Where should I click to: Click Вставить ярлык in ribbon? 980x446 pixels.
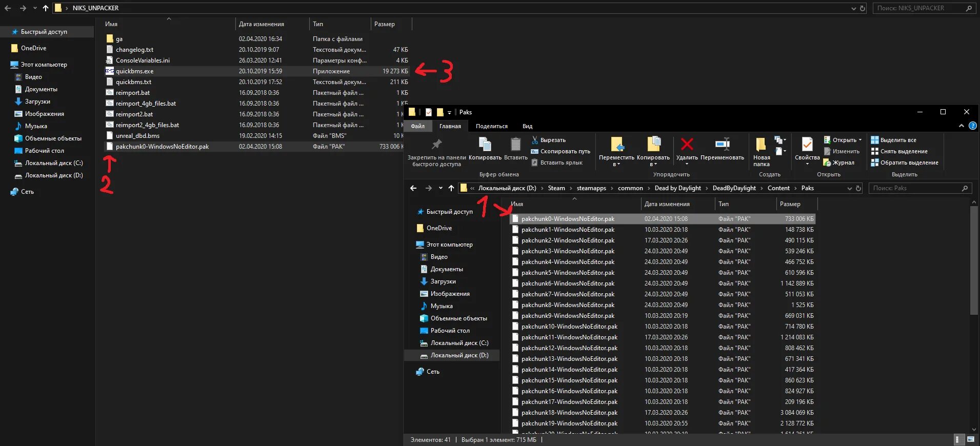[557, 163]
